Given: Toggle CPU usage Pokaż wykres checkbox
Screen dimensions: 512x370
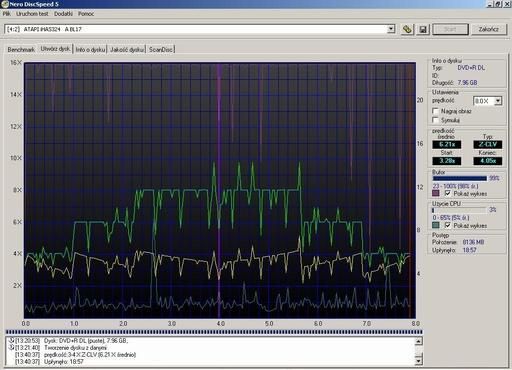Looking at the screenshot, I should point(447,225).
